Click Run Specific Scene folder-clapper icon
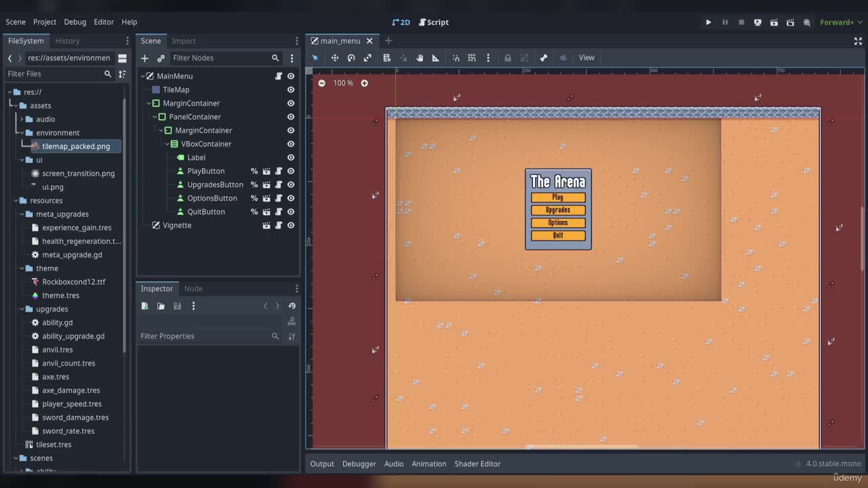The image size is (868, 488). click(790, 22)
